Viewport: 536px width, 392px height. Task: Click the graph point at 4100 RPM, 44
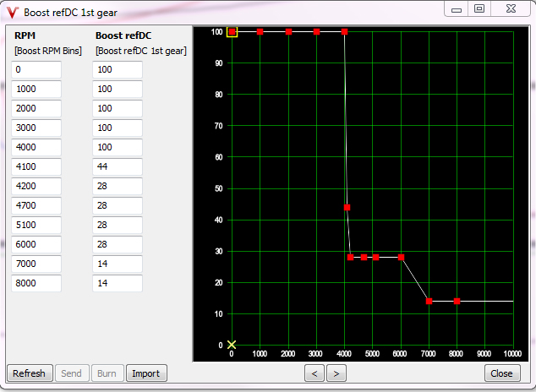click(347, 207)
